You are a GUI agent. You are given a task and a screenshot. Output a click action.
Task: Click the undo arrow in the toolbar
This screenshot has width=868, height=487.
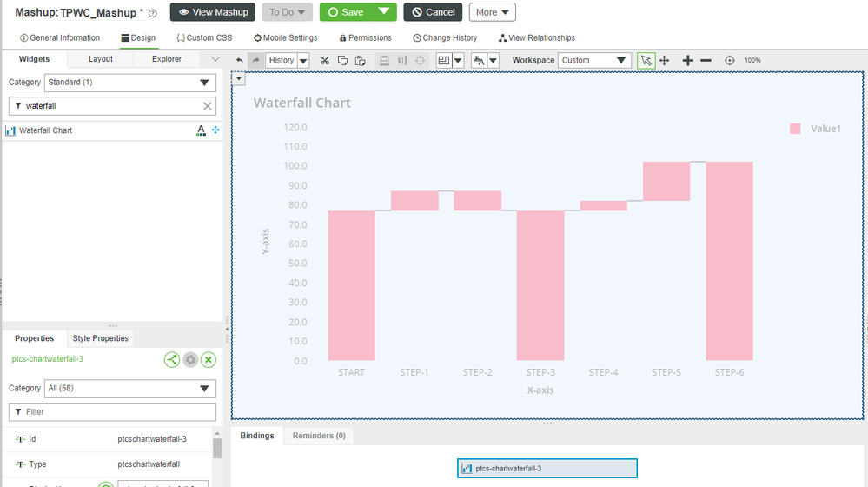(240, 60)
